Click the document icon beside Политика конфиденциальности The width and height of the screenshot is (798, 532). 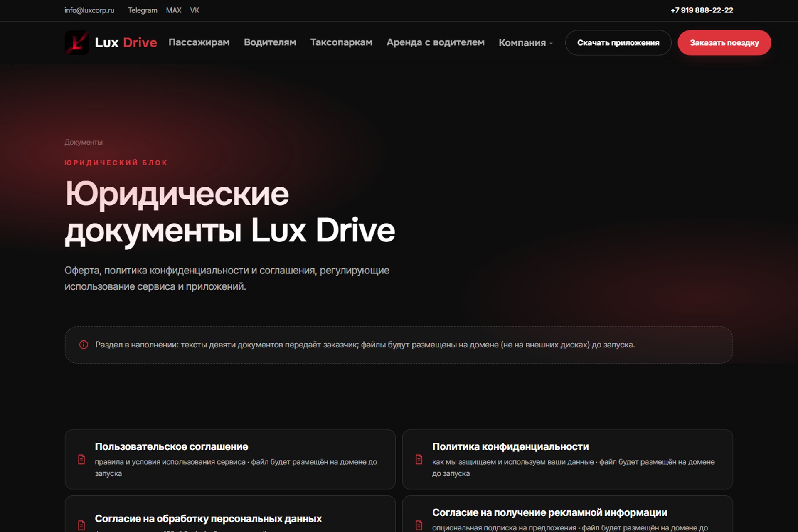click(x=419, y=459)
